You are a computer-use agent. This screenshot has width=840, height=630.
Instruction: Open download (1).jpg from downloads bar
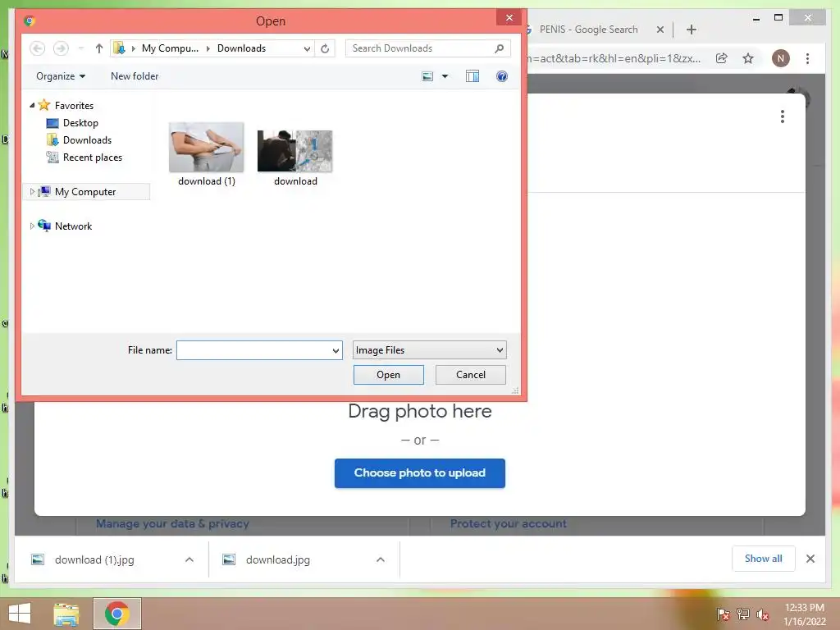coord(94,559)
